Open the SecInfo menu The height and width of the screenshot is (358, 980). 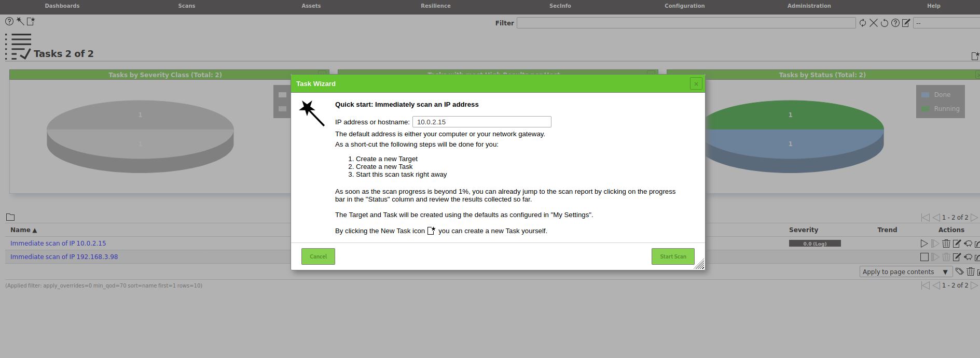tap(560, 6)
